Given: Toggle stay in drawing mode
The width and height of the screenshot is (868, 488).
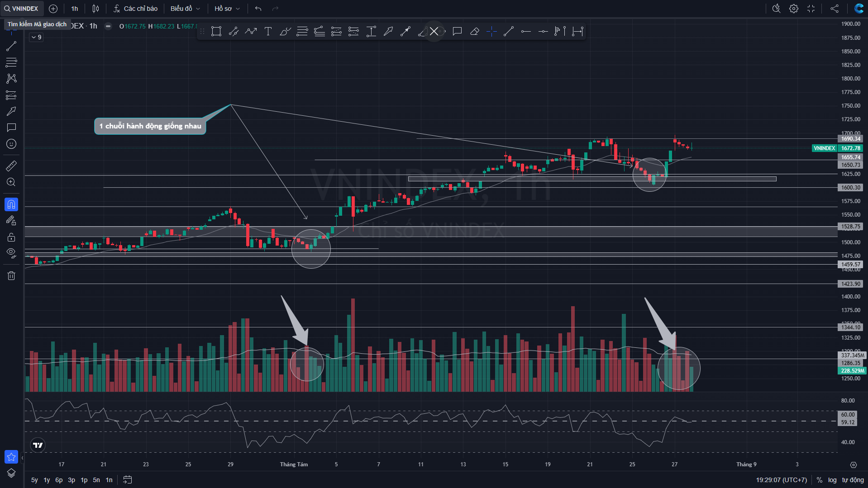Looking at the screenshot, I should pos(11,221).
